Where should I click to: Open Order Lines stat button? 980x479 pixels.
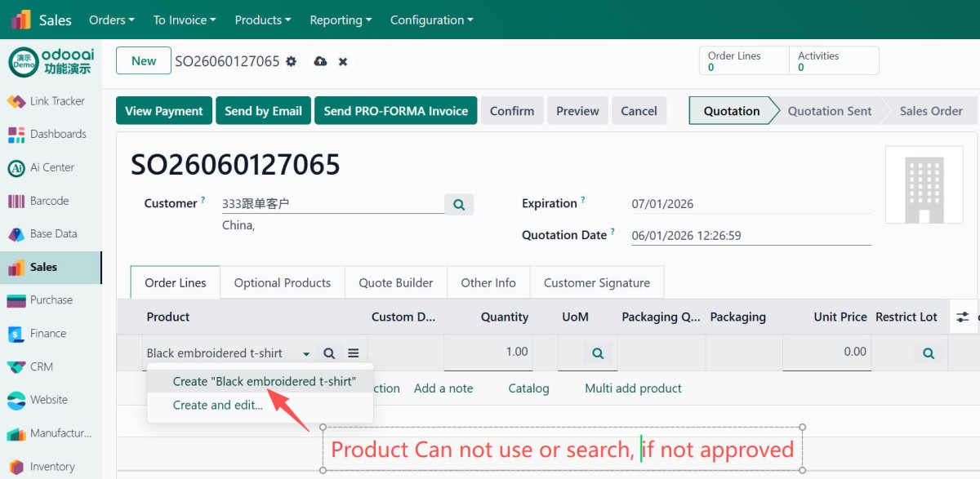pos(744,61)
